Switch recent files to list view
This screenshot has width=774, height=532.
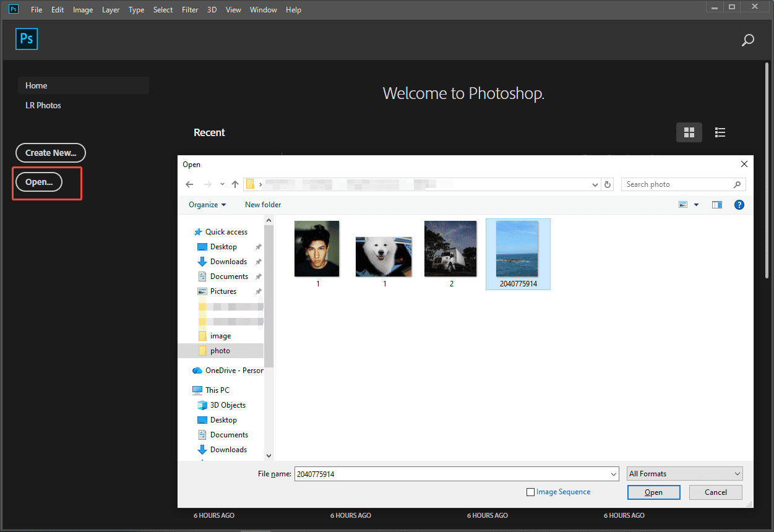720,132
